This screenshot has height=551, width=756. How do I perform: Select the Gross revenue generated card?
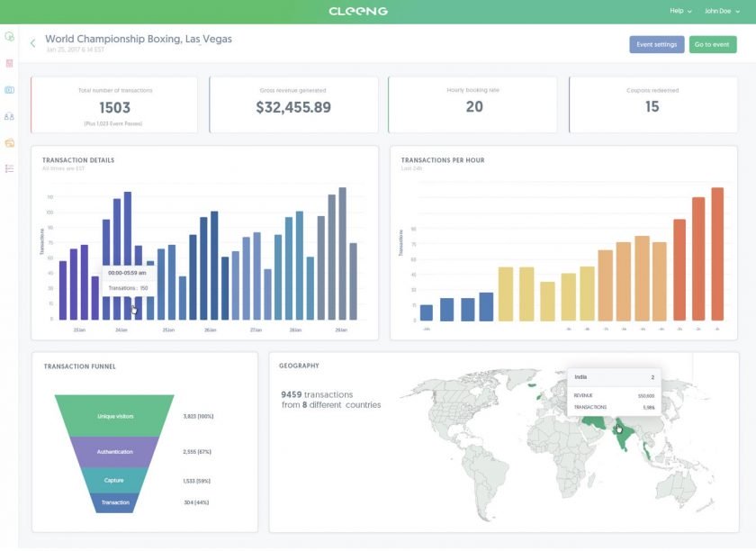point(293,104)
